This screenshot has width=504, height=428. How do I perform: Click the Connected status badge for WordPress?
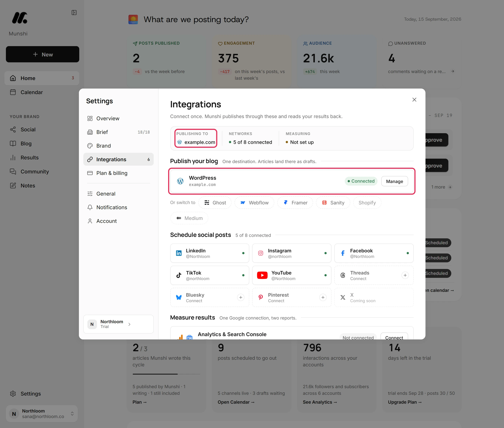point(361,181)
